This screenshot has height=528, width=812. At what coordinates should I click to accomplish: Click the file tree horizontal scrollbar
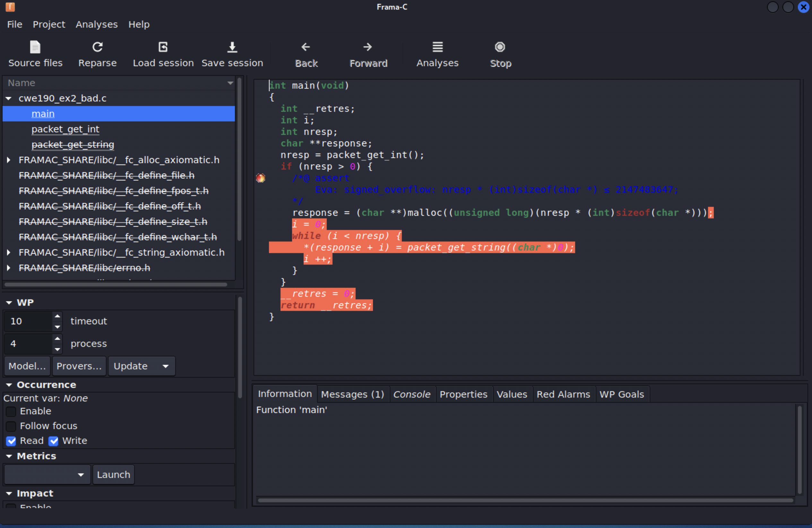pos(116,284)
